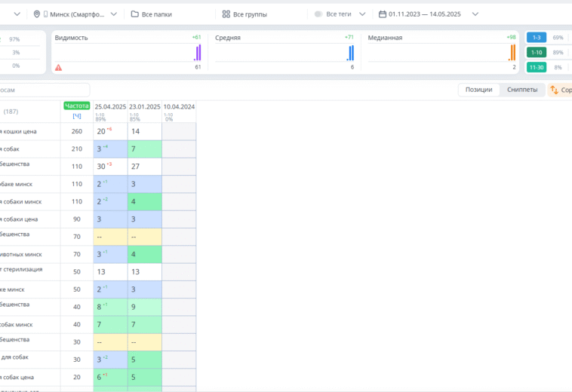Switch to the Сниппеты tab
572x392 pixels.
tap(522, 90)
